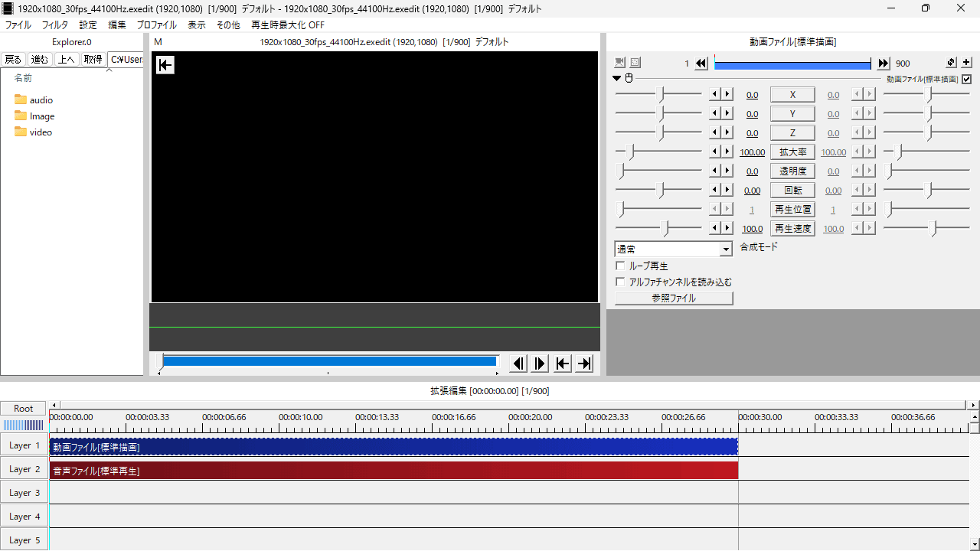The height and width of the screenshot is (551, 980).
Task: Click the 進む button in Explorer
Action: click(x=40, y=59)
